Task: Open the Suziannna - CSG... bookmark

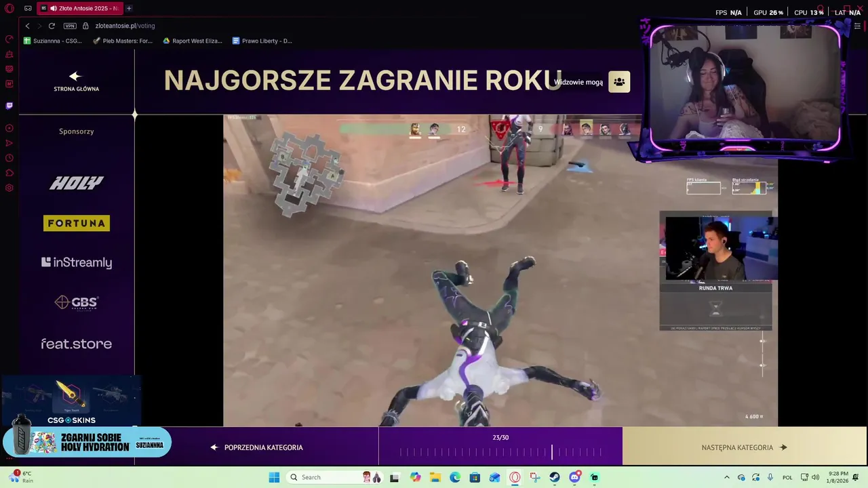Action: coord(53,41)
